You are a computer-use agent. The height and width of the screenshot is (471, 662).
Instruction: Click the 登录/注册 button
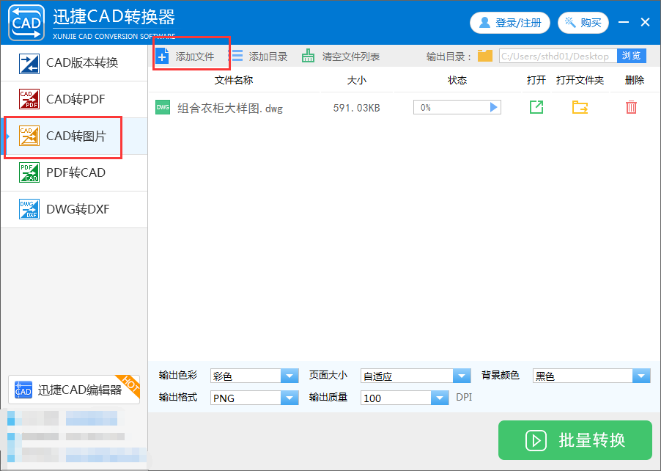tap(509, 22)
